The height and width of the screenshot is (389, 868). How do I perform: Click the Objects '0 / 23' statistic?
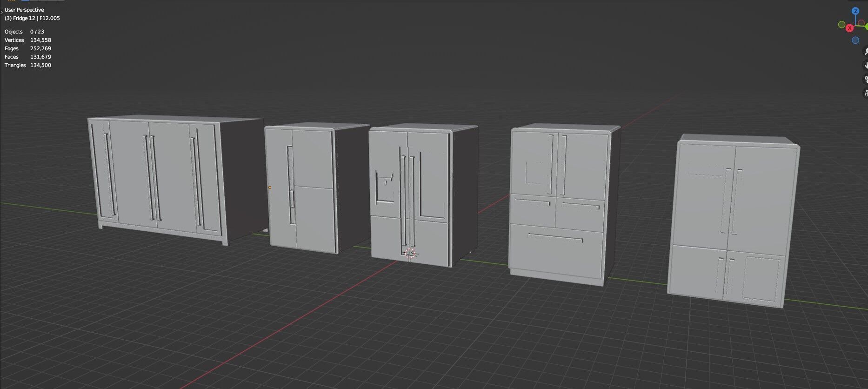pyautogui.click(x=37, y=32)
